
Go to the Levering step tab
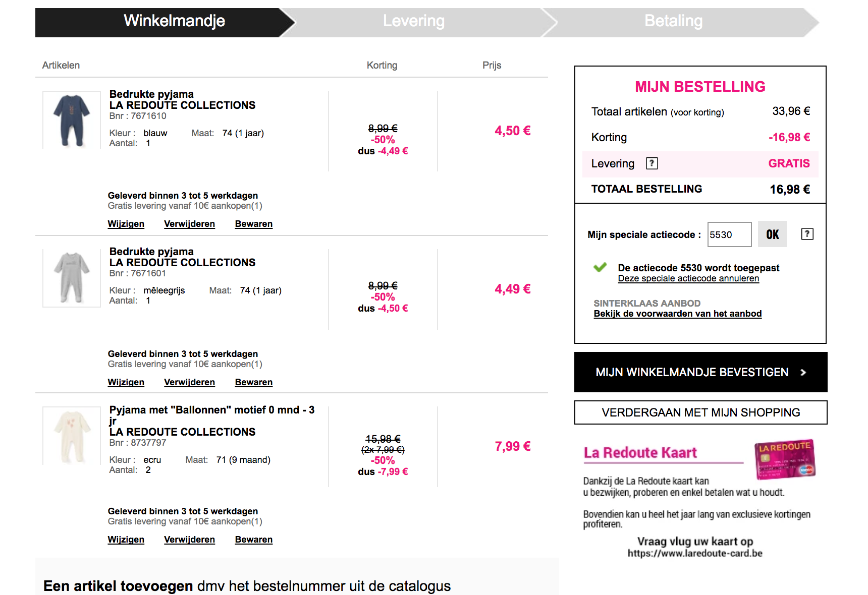(414, 21)
